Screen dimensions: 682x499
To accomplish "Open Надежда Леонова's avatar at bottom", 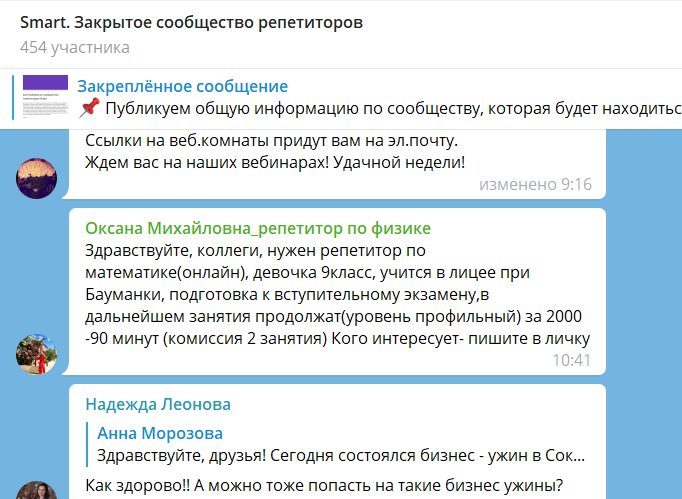I will click(x=37, y=490).
